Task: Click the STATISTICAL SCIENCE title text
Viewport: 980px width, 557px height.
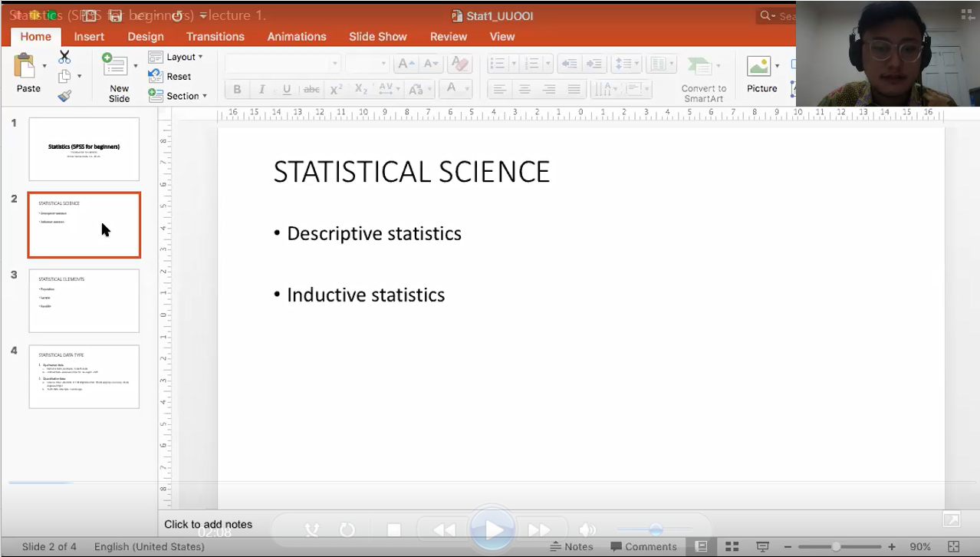Action: (x=412, y=172)
